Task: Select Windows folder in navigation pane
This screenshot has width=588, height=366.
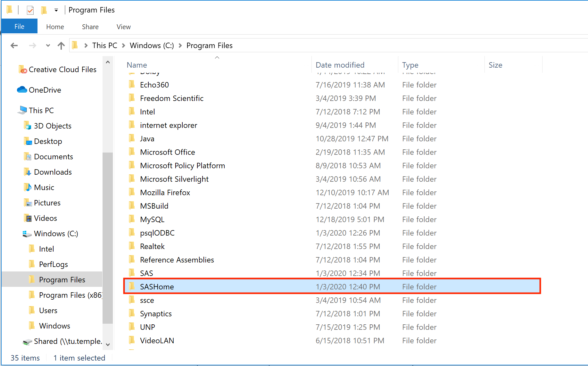Action: tap(49, 326)
